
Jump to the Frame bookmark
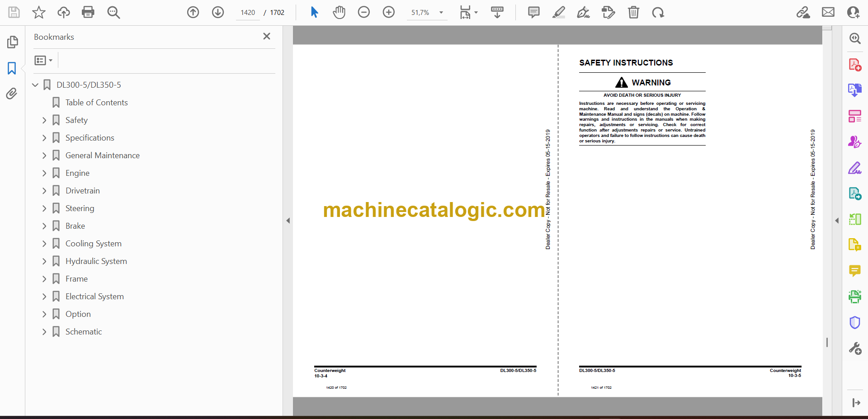[76, 279]
